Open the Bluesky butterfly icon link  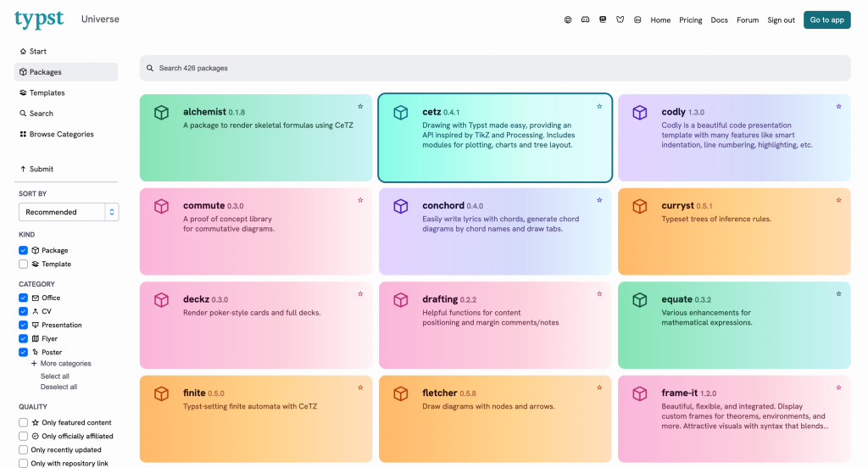[620, 20]
